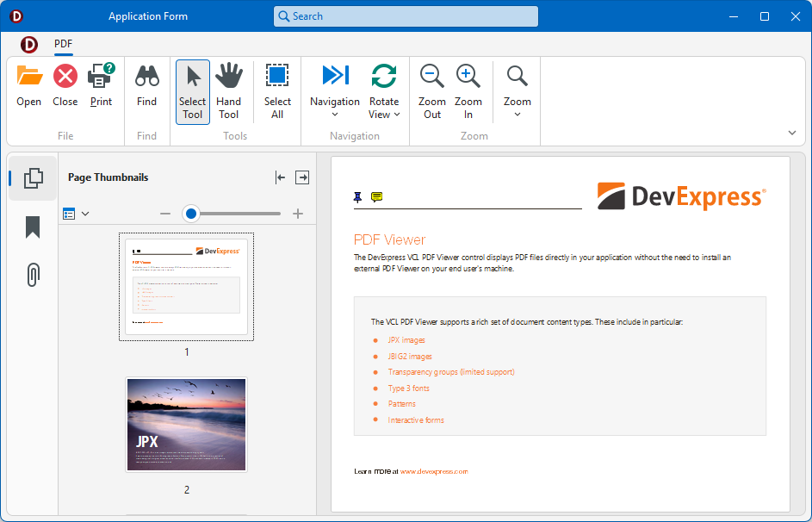The height and width of the screenshot is (522, 812).
Task: Print the document with the Print icon
Action: coord(101,86)
